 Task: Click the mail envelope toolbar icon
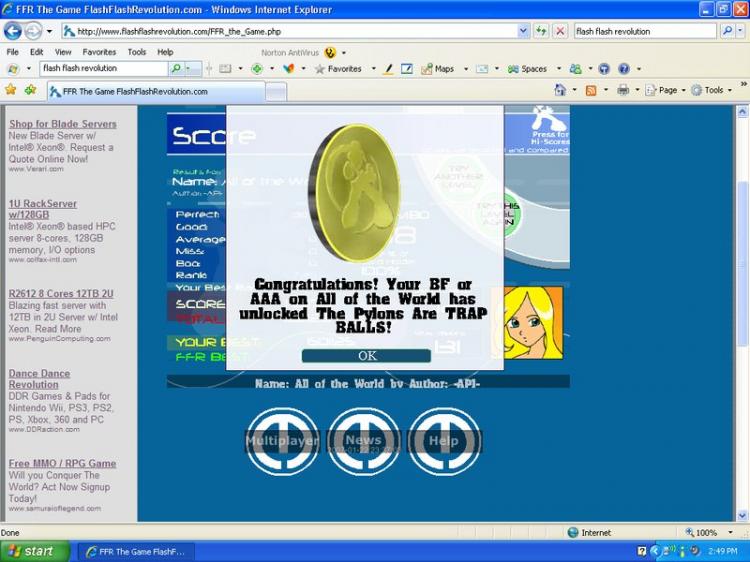point(482,69)
